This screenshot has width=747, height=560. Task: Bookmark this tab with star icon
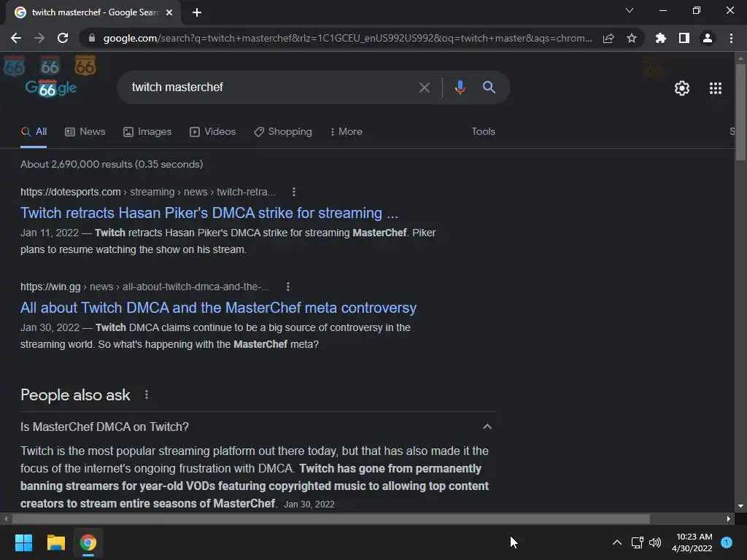coord(632,38)
